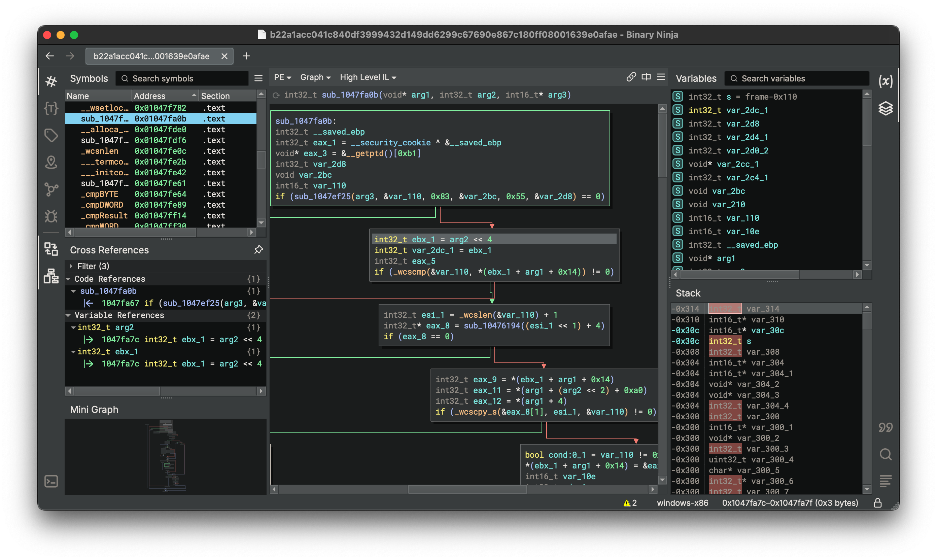The width and height of the screenshot is (937, 560).
Task: Open the Stack layers sidebar icon
Action: tap(885, 109)
